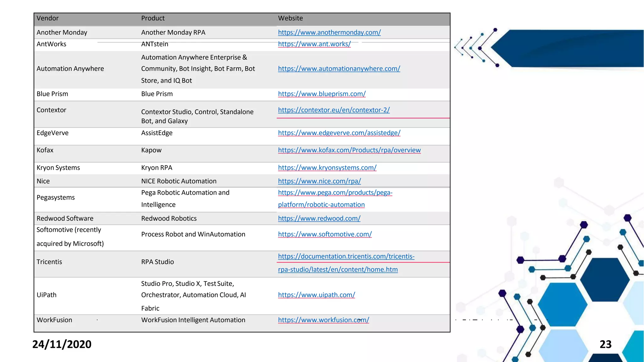Click the blueprism.com link
The height and width of the screenshot is (362, 644).
[x=322, y=94]
